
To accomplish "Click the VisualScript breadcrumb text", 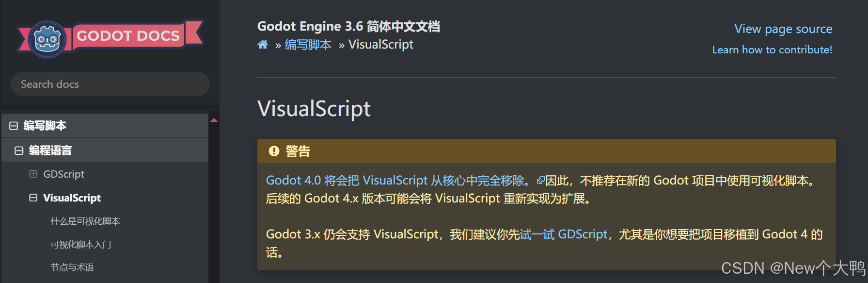I will (381, 45).
